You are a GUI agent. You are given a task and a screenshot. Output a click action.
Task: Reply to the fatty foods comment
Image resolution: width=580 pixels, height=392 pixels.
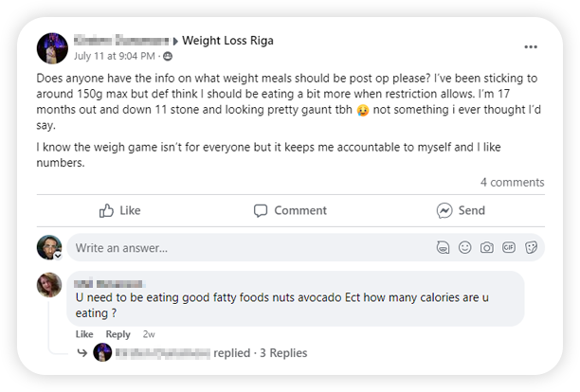point(118,334)
